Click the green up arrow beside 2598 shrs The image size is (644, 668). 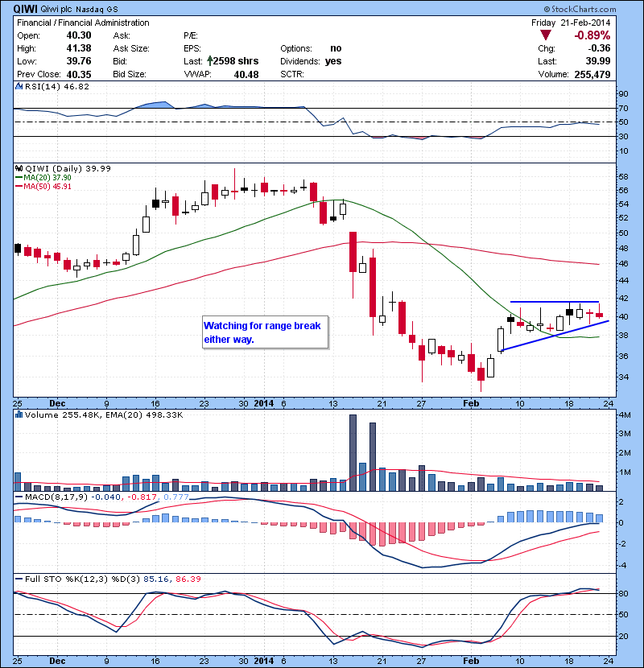209,61
